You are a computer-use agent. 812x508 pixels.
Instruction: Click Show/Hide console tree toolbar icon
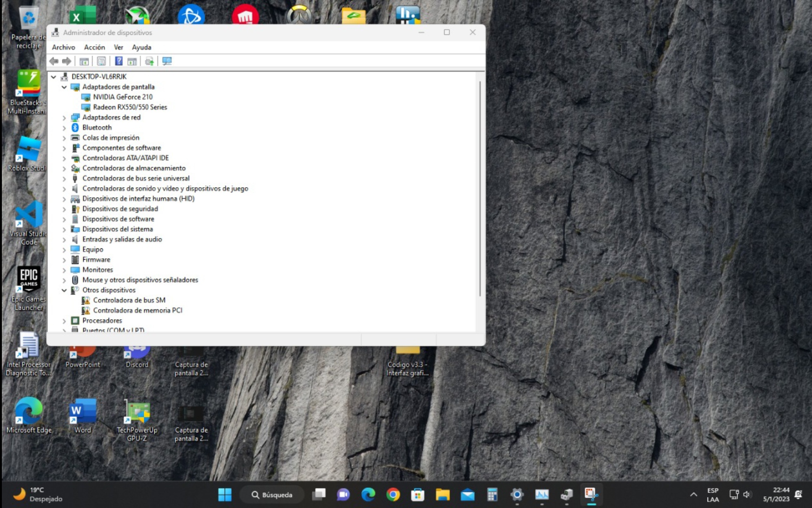point(84,61)
